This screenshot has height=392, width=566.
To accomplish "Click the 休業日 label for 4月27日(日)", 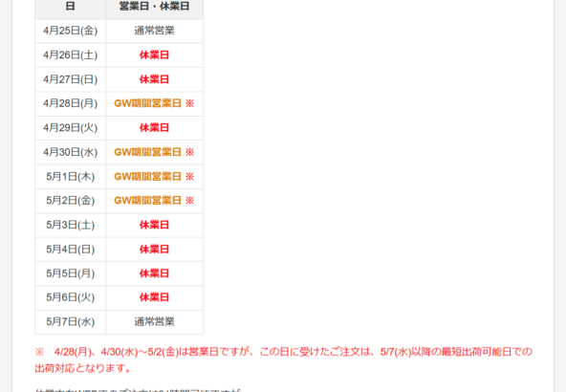I will [155, 79].
